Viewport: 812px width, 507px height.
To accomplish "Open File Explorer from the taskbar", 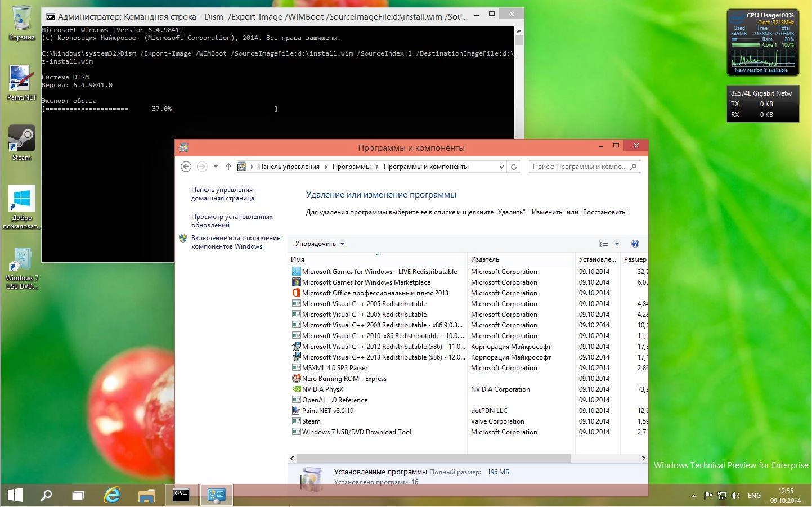I will pyautogui.click(x=146, y=495).
